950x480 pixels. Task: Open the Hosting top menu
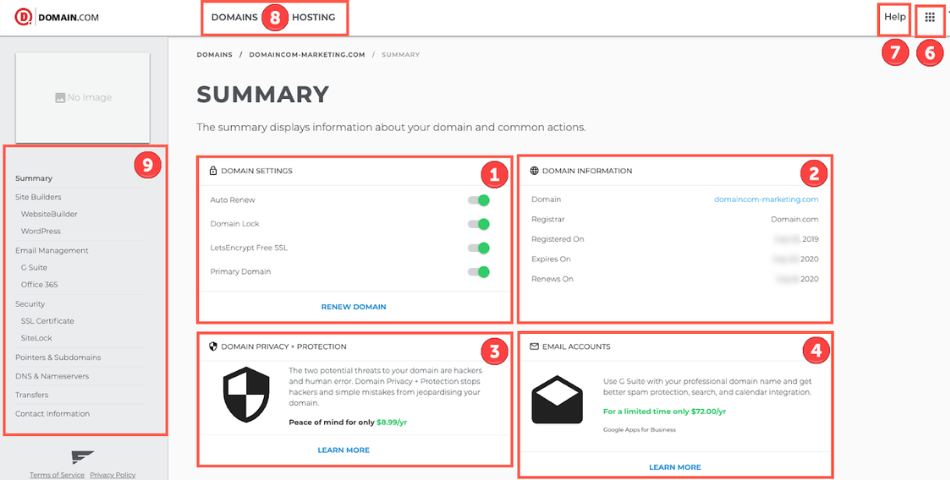coord(313,17)
